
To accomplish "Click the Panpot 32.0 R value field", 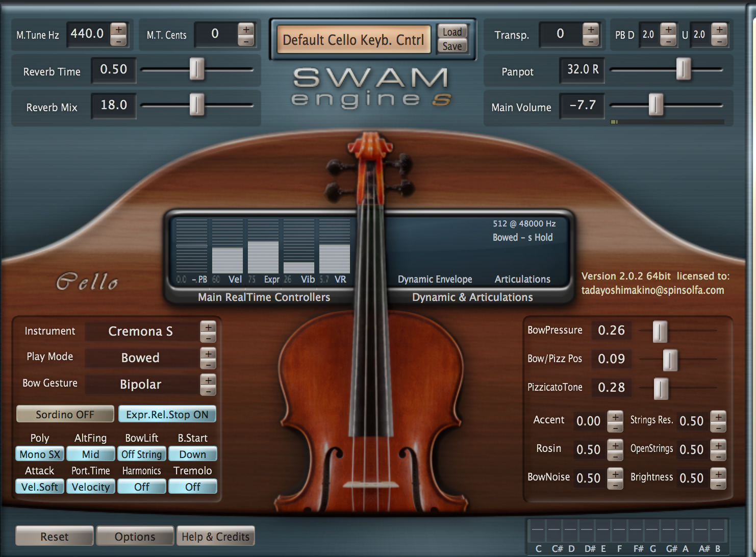I will [x=583, y=69].
